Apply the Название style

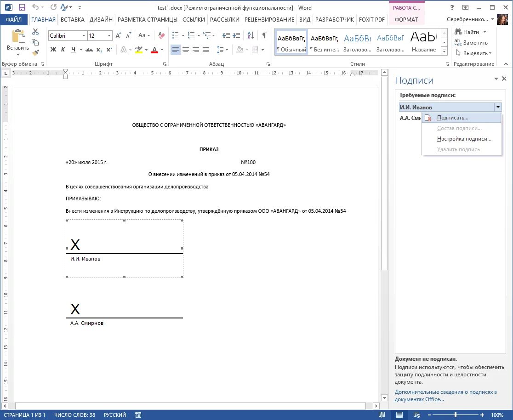[424, 43]
